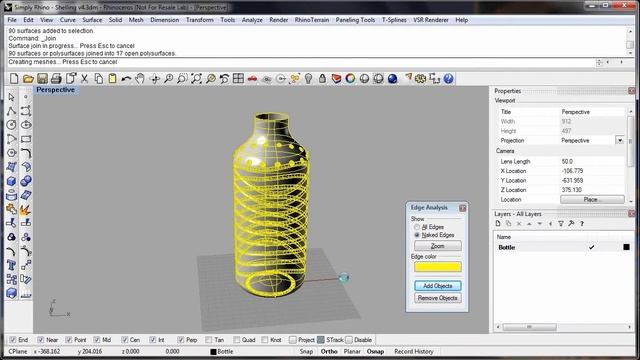The width and height of the screenshot is (640, 360).
Task: Close the Edge Analysis dialog
Action: 462,208
